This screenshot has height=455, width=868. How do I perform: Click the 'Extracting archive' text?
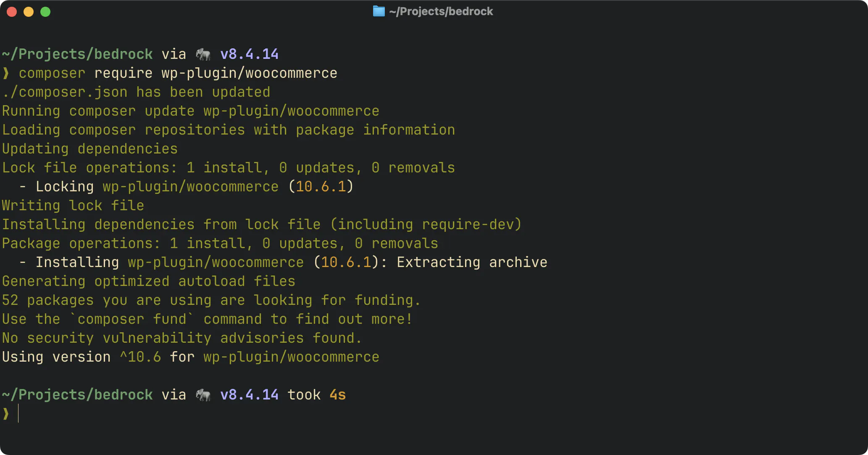472,262
